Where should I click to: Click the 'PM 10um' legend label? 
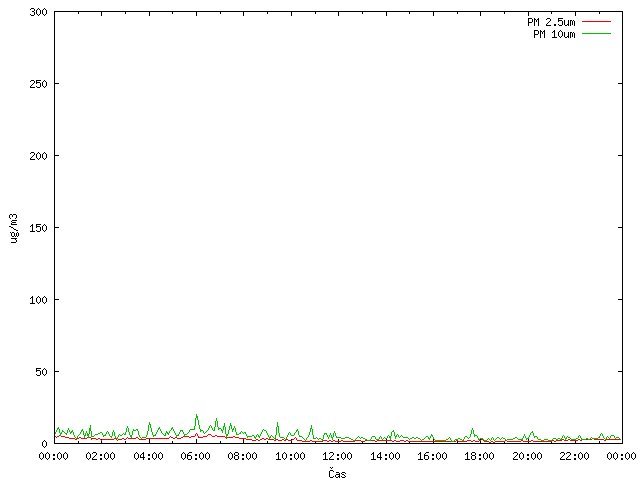[554, 34]
